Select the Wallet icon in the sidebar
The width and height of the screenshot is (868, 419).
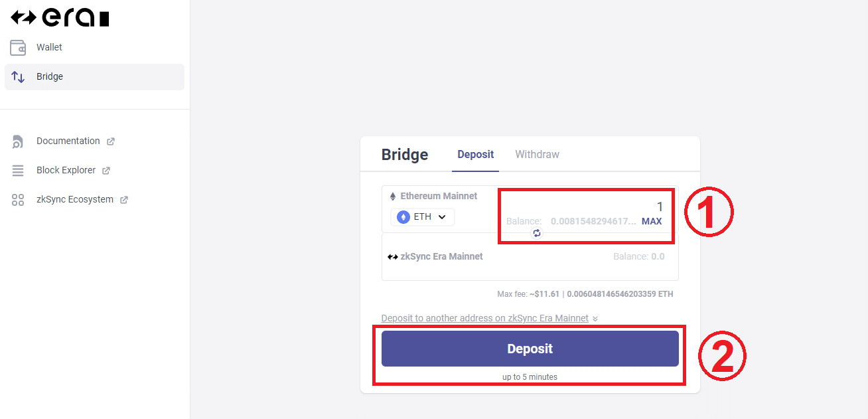click(x=17, y=47)
